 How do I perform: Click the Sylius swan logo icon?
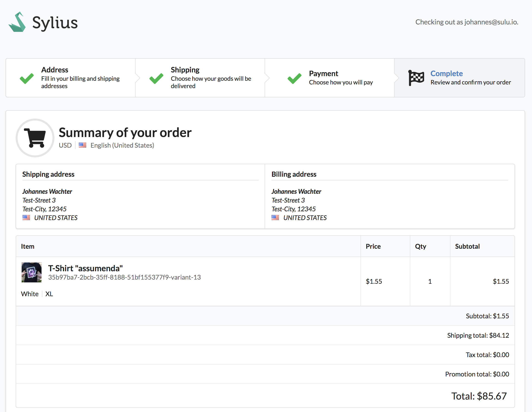tap(17, 22)
